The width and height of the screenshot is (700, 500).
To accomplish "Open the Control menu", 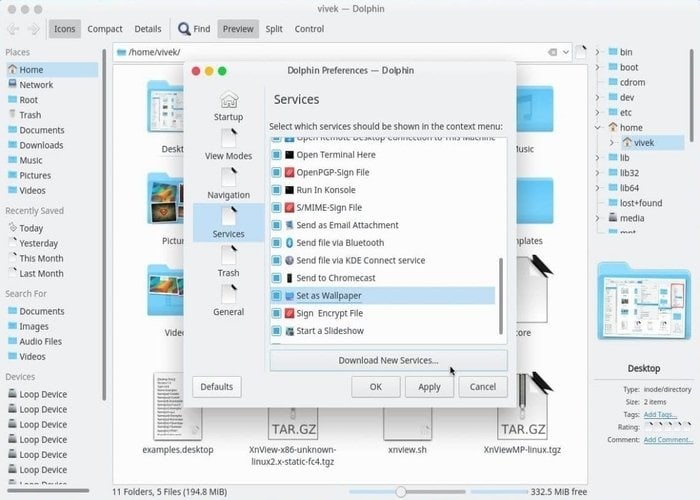I will (309, 29).
